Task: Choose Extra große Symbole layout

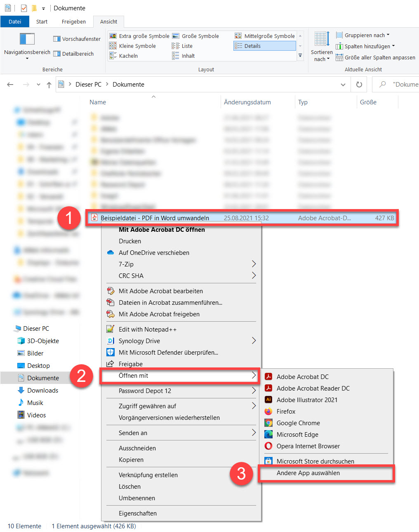Action: coord(139,36)
